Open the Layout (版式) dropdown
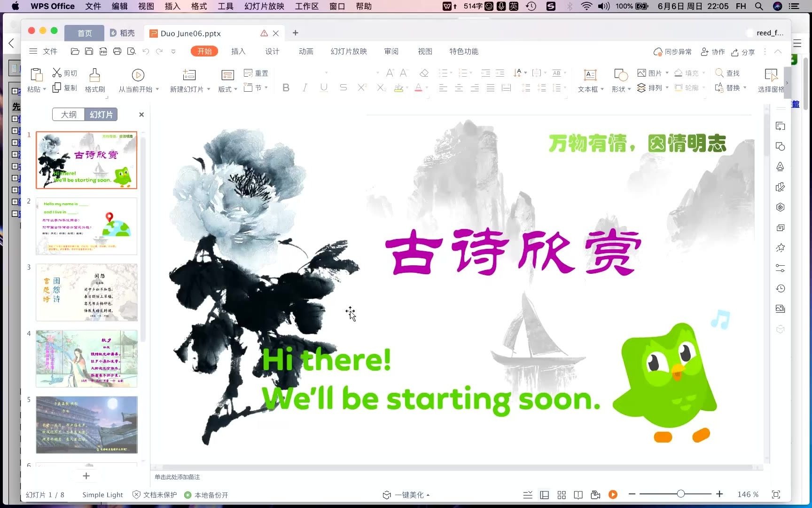Screen dimensions: 812x508 228,89
